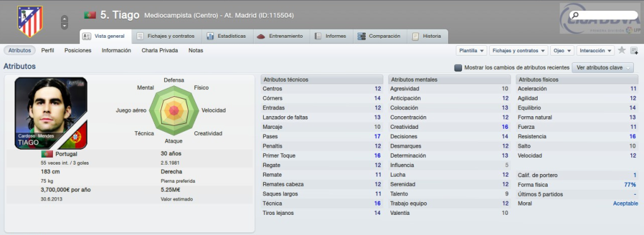Click the Portugal flag next to player name

[90, 15]
